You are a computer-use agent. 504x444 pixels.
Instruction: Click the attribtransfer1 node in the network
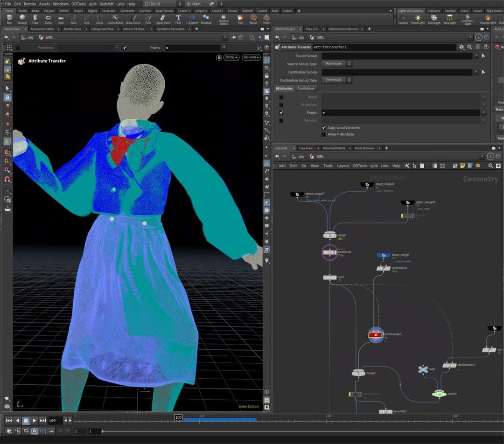[376, 334]
